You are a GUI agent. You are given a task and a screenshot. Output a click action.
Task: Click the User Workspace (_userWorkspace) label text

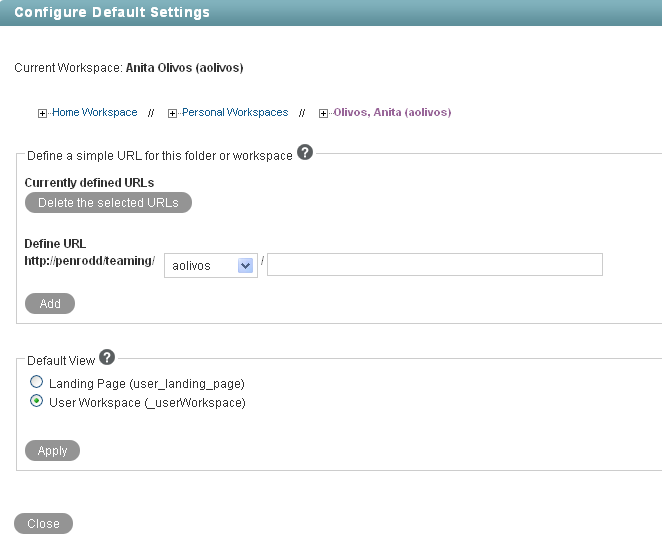pyautogui.click(x=146, y=403)
